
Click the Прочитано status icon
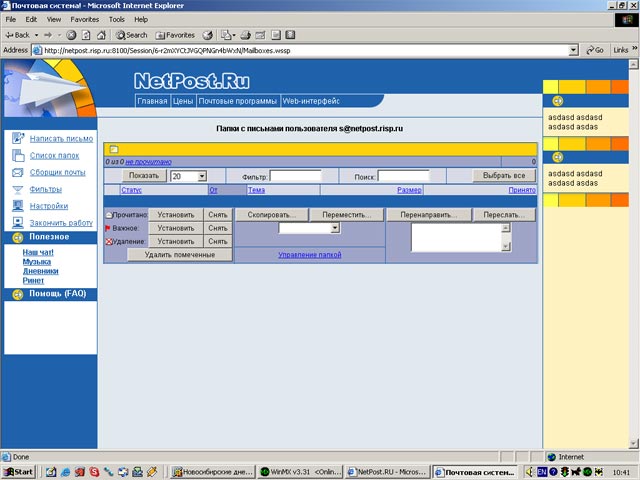click(x=109, y=215)
